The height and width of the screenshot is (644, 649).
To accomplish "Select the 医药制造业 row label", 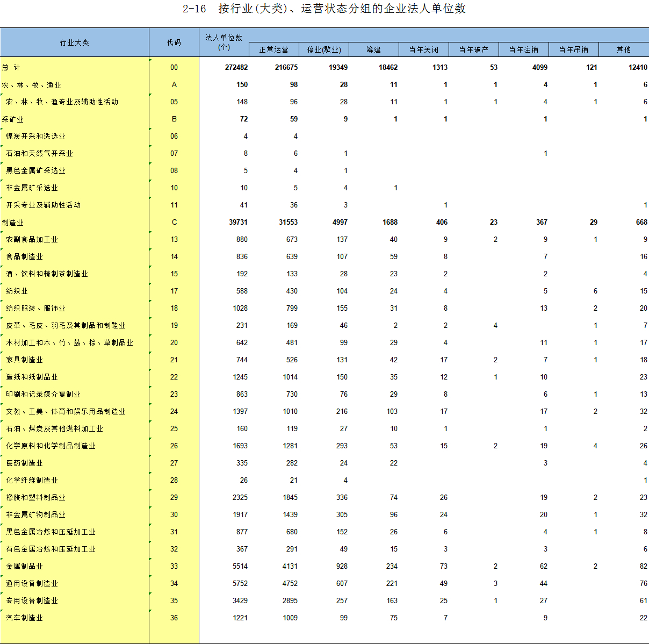I will (25, 463).
